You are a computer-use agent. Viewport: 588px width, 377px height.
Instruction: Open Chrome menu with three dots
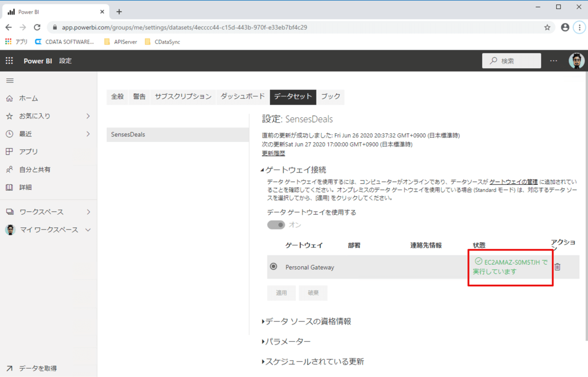579,27
